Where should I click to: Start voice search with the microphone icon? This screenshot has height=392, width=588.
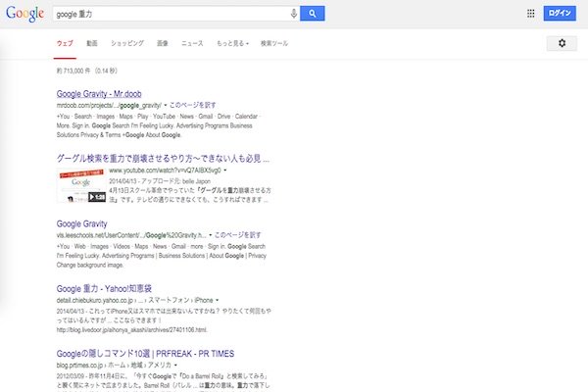coord(294,14)
